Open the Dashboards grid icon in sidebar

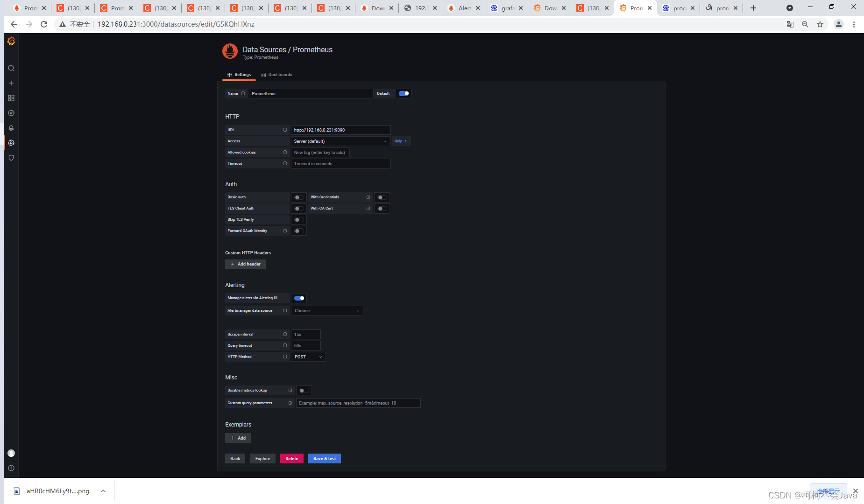tap(11, 98)
